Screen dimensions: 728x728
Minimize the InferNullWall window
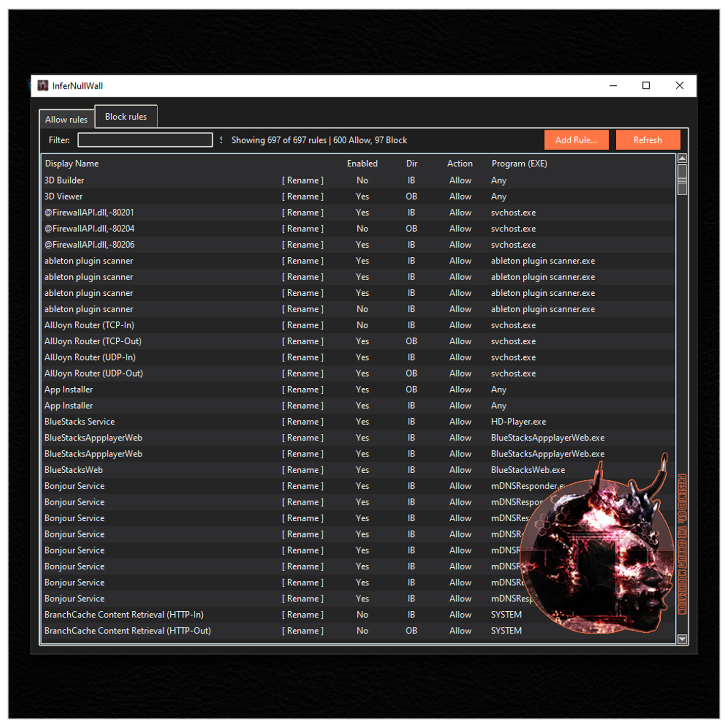[613, 86]
